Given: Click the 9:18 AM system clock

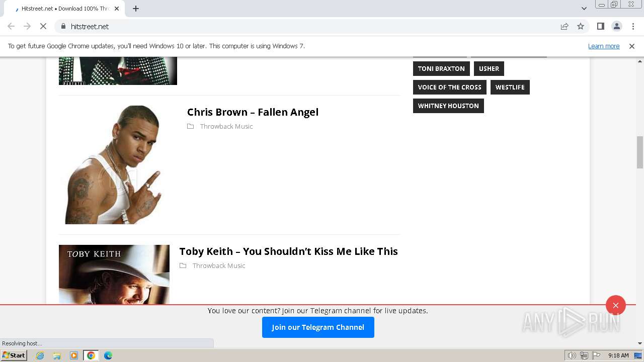Looking at the screenshot, I should click(618, 355).
